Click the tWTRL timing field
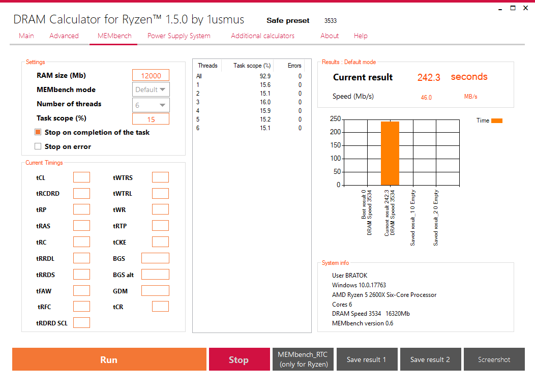535x392 pixels. pyautogui.click(x=160, y=193)
